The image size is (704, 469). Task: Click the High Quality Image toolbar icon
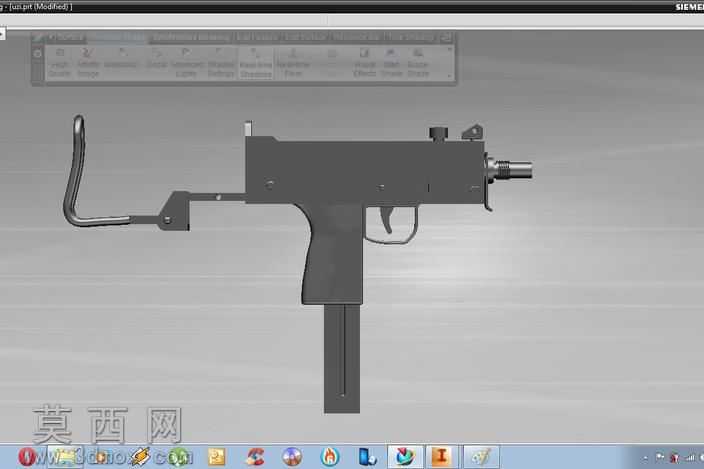[x=59, y=62]
